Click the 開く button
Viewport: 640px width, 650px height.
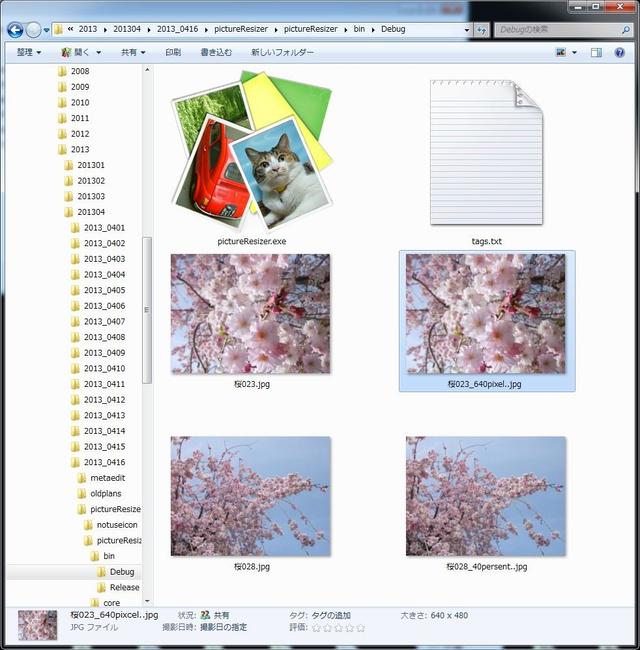[x=76, y=52]
